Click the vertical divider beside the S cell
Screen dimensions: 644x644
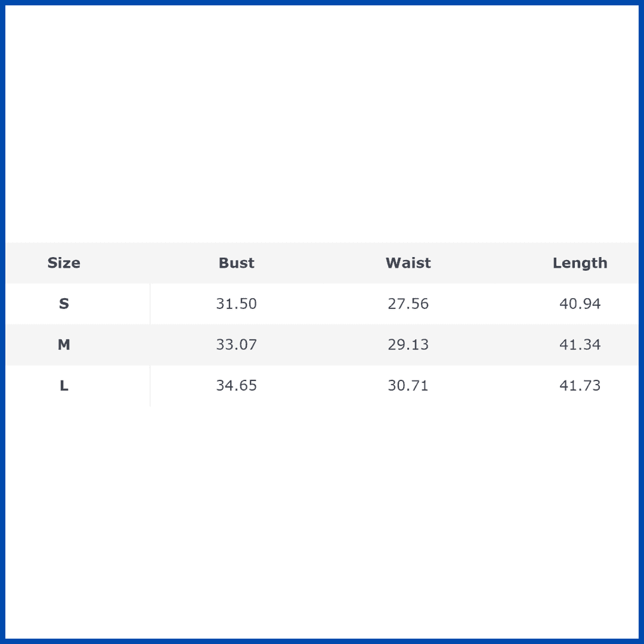tap(150, 304)
